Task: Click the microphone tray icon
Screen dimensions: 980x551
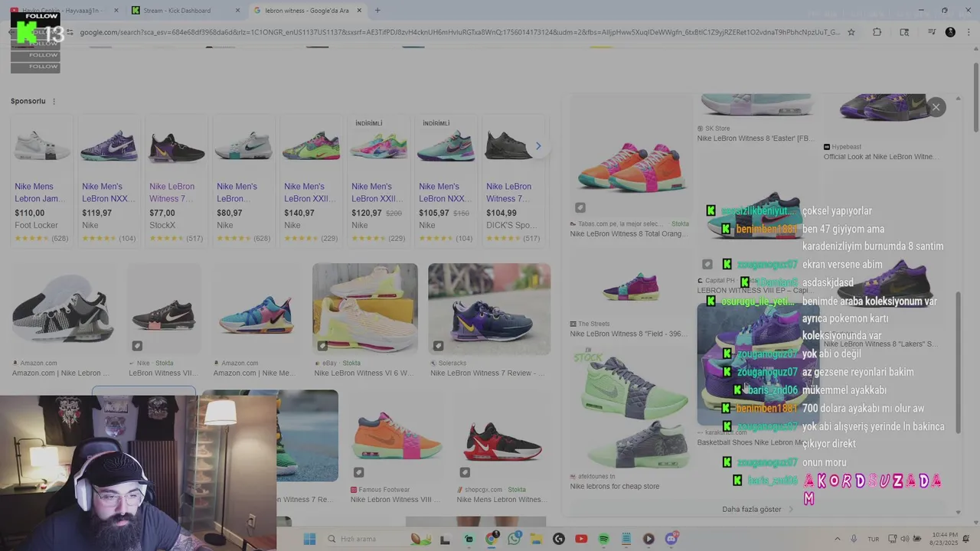Action: [854, 539]
